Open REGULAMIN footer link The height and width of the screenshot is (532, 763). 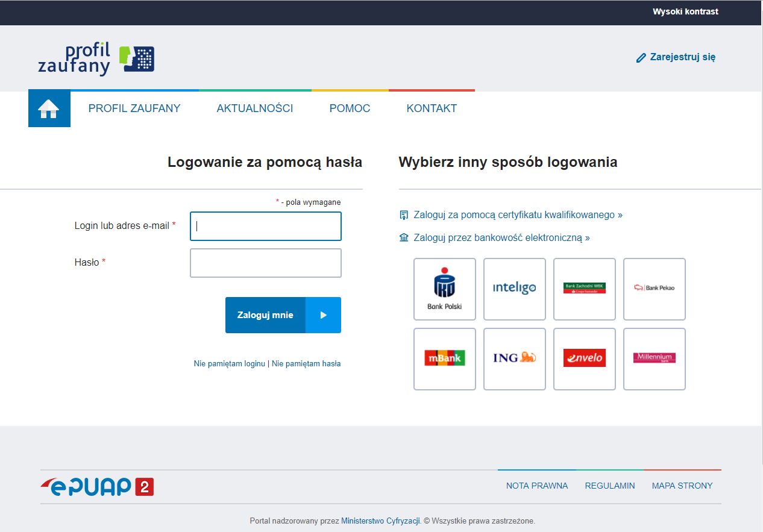click(x=610, y=486)
